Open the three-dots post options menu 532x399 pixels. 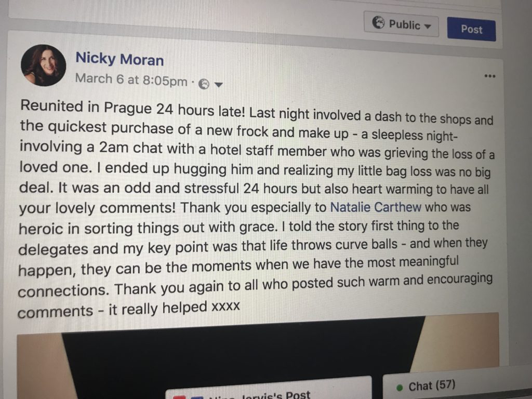[x=489, y=76]
